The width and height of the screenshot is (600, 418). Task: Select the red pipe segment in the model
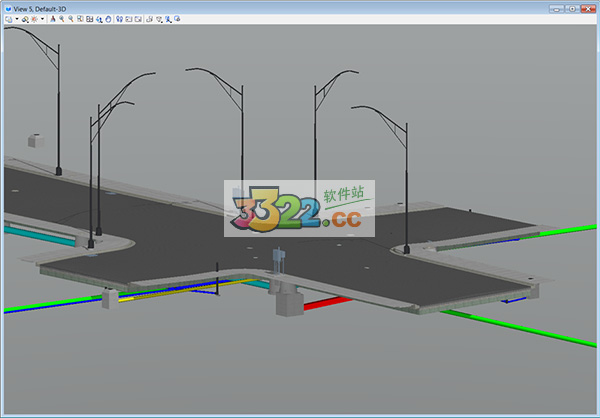pos(327,301)
